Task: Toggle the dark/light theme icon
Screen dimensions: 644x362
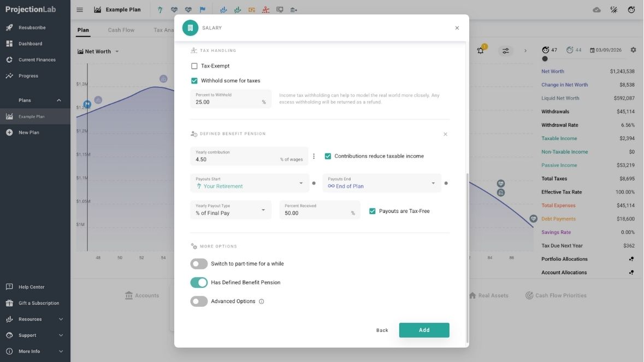Action: [614, 10]
